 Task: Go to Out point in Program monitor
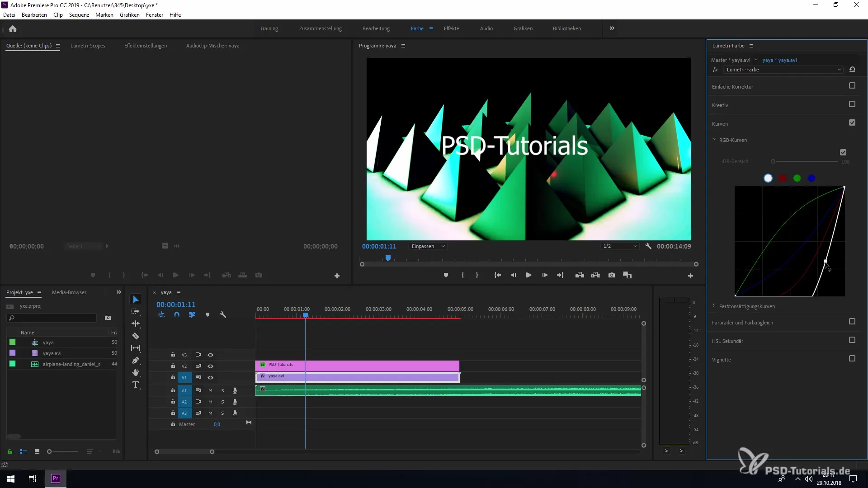point(560,275)
